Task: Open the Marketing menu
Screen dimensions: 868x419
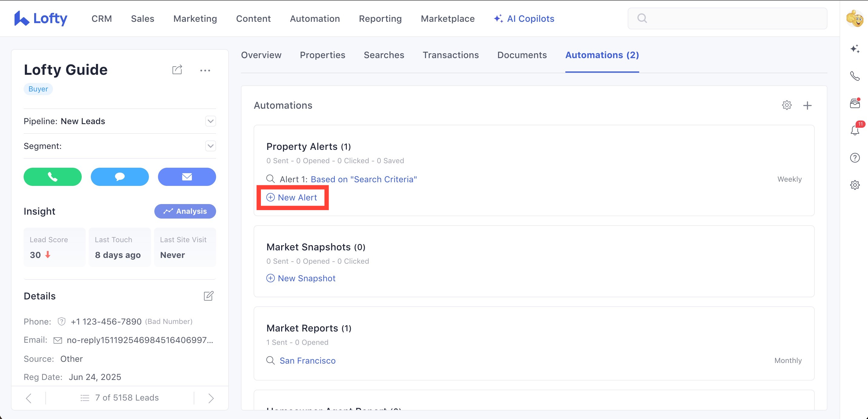Action: click(x=195, y=18)
